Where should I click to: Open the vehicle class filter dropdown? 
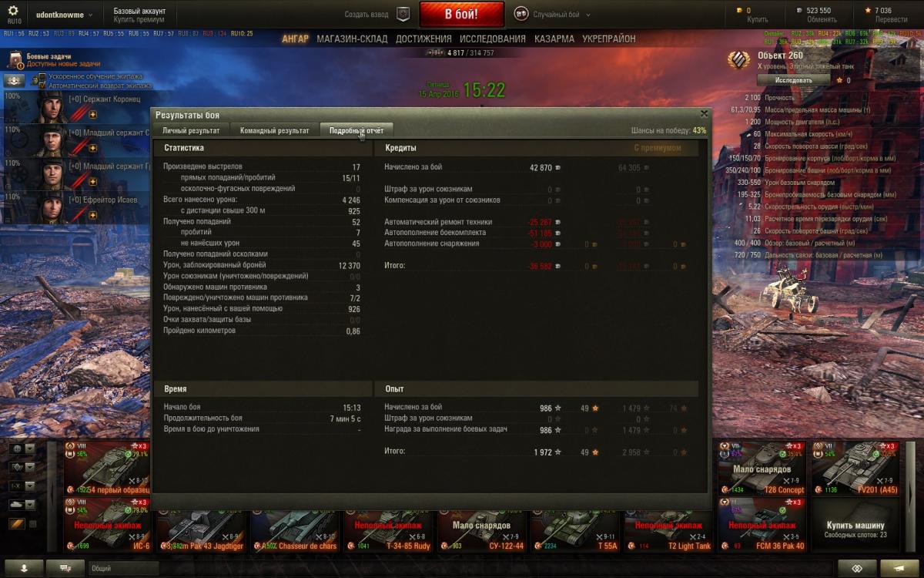(22, 467)
